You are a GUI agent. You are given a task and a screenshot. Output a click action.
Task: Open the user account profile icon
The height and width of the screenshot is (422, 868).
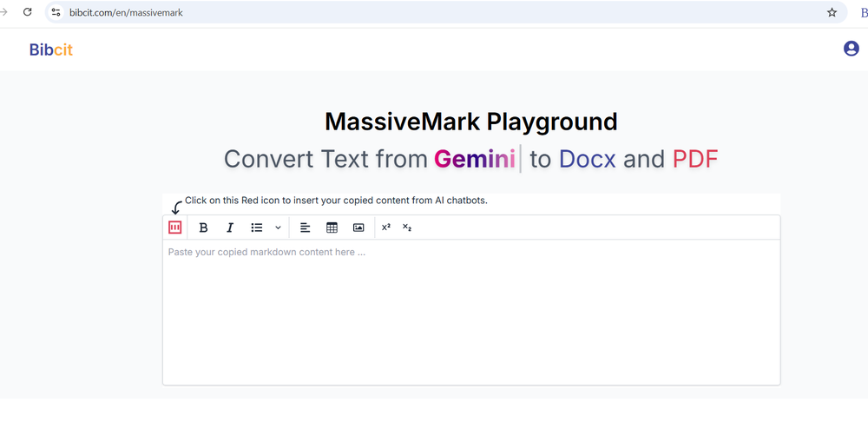click(851, 49)
